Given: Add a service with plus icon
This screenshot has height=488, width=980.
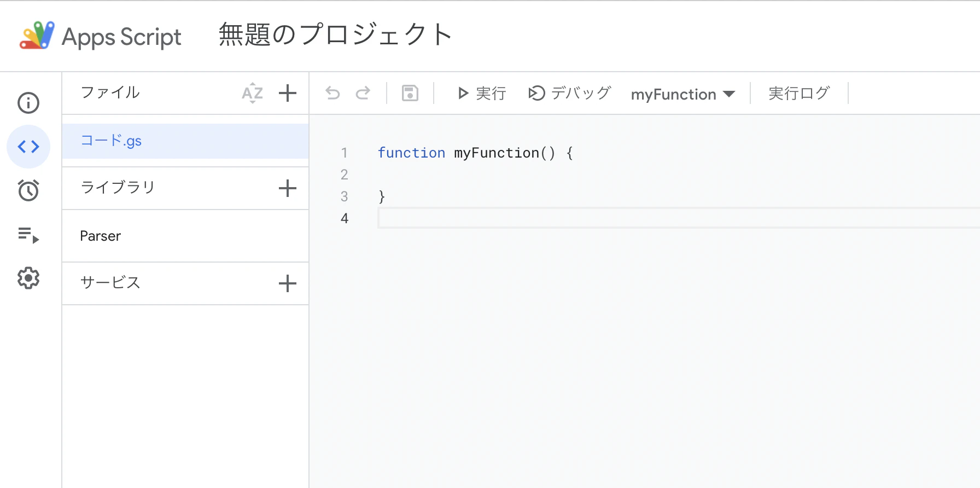Looking at the screenshot, I should pyautogui.click(x=288, y=283).
